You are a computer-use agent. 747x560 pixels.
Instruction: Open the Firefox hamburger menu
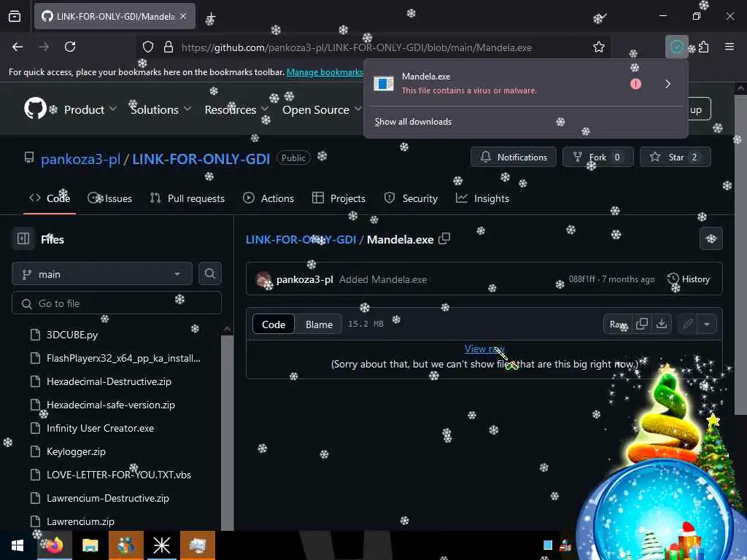pos(729,47)
